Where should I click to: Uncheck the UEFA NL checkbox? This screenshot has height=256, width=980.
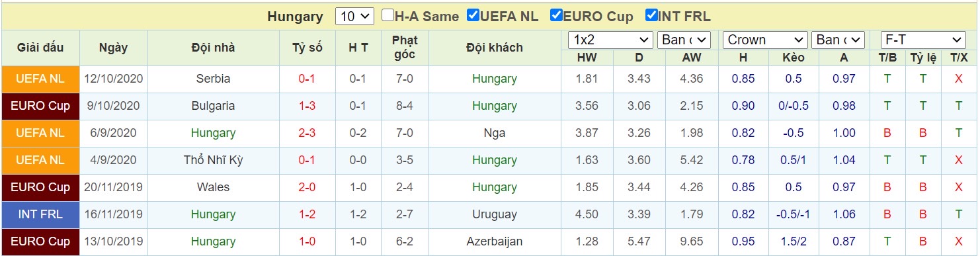(x=473, y=15)
